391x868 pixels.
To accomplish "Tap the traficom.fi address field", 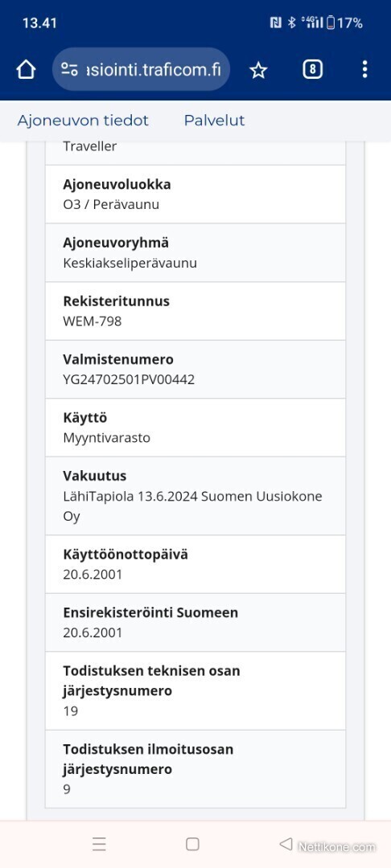I will tap(141, 70).
